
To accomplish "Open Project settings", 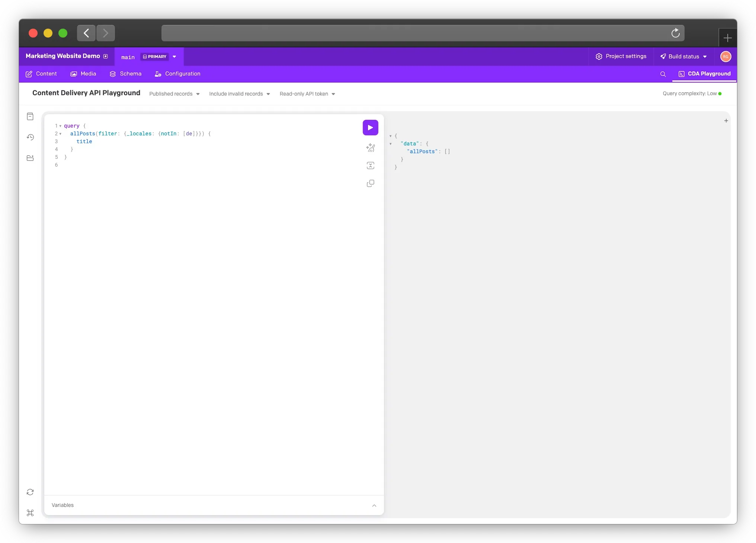I will 621,56.
